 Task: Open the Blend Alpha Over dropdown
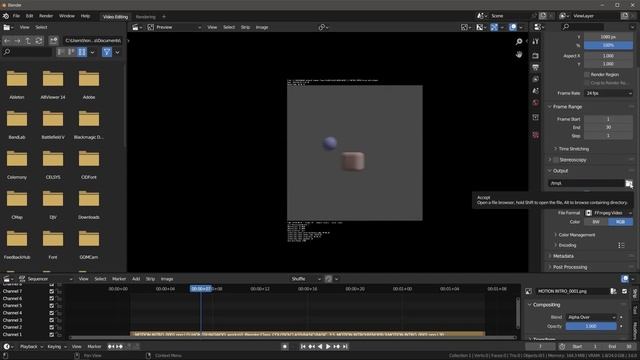pos(591,317)
